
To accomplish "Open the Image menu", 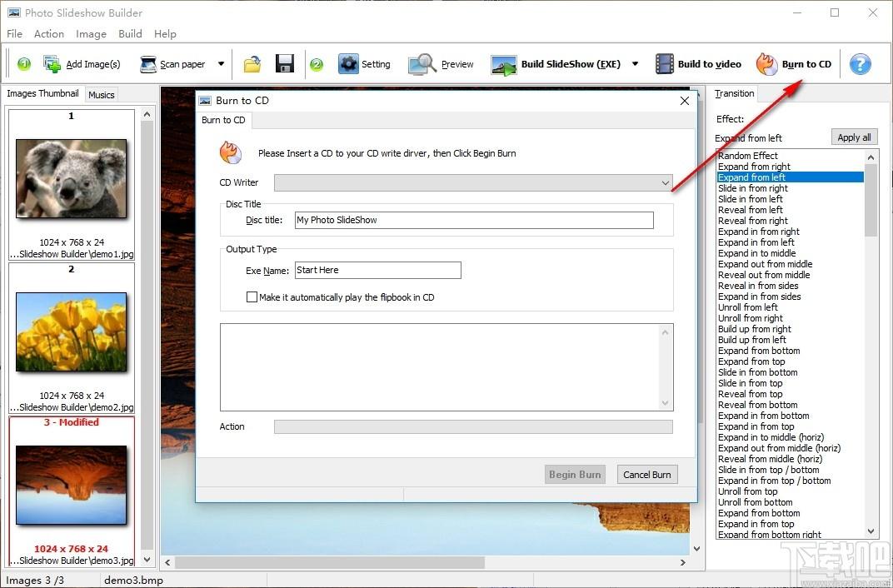I will pos(91,33).
